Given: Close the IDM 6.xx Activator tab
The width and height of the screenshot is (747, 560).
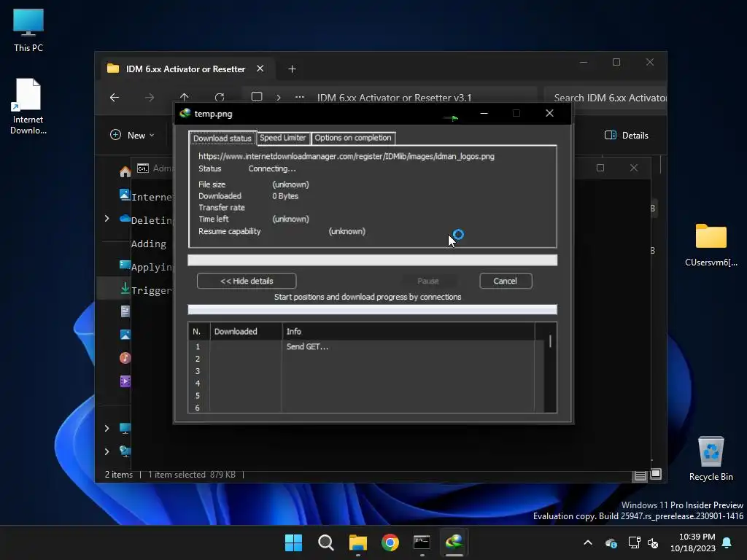Looking at the screenshot, I should click(260, 69).
